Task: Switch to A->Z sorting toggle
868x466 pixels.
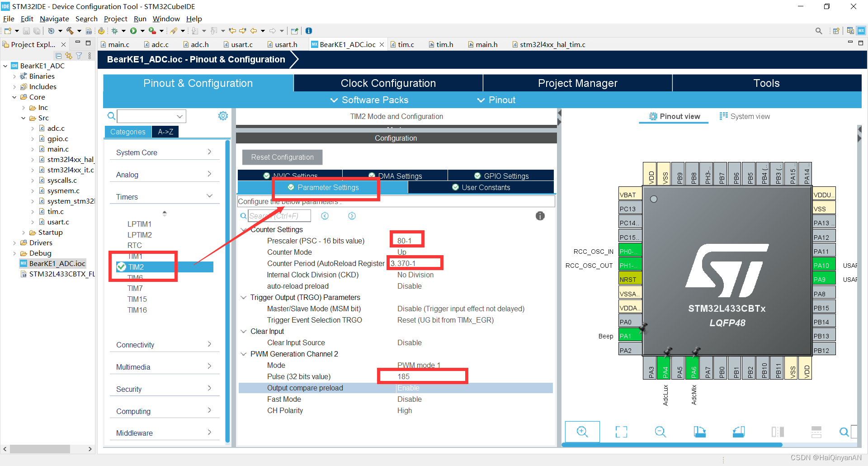Action: [x=165, y=132]
